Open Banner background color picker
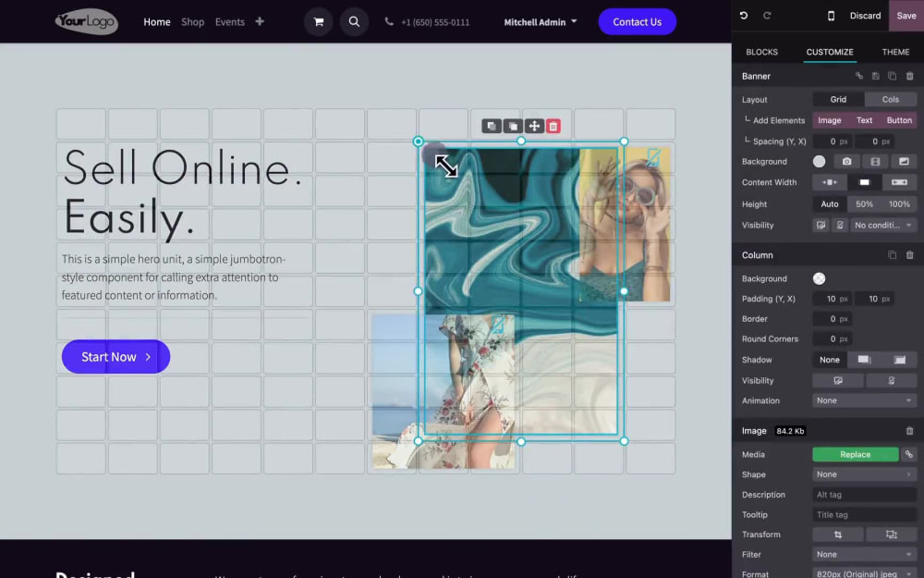Screen dimensions: 924x578 coord(819,162)
